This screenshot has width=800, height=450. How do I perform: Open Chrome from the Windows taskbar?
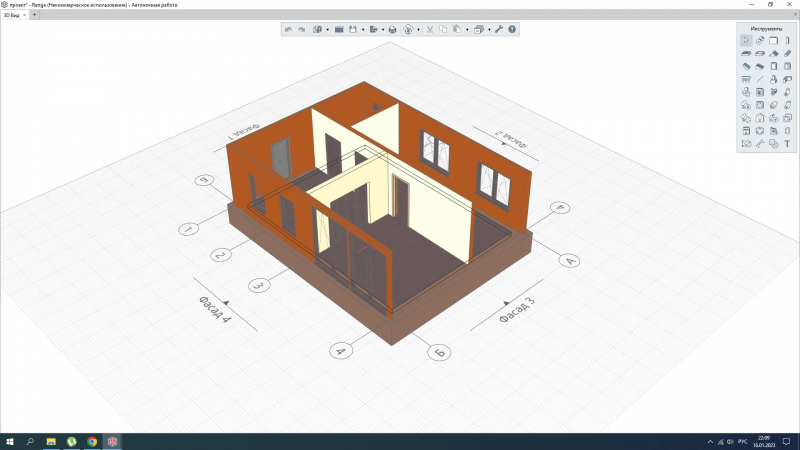pos(92,442)
